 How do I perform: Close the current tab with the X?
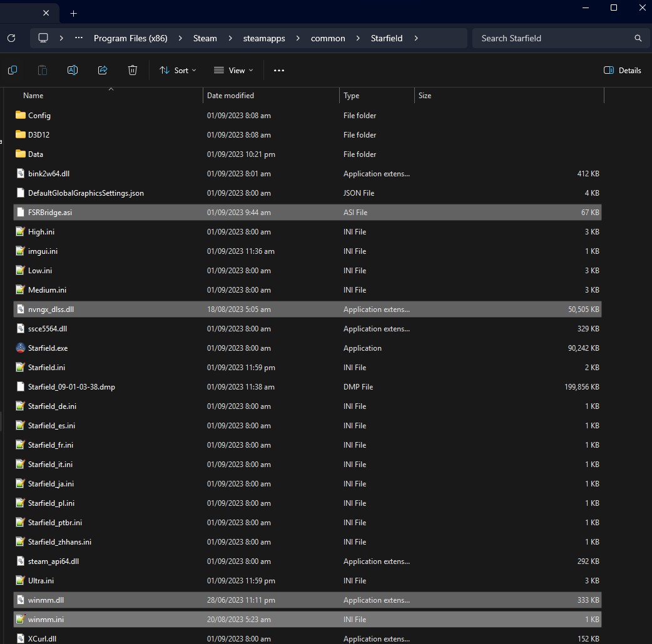[46, 13]
